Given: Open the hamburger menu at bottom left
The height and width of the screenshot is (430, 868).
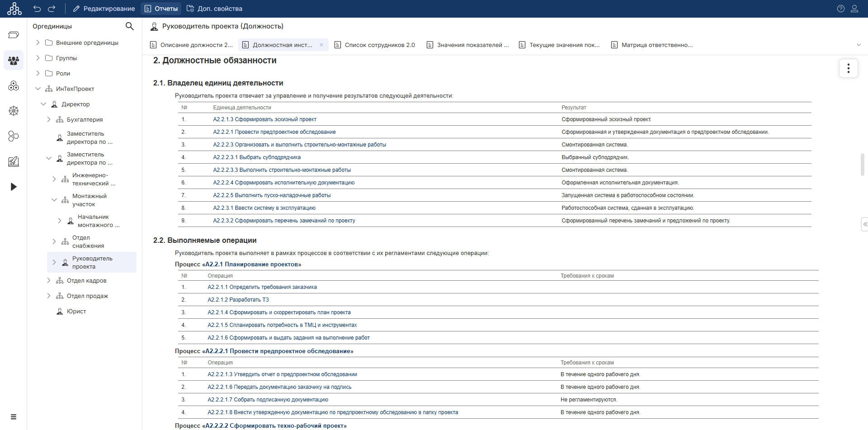Looking at the screenshot, I should pos(14,416).
